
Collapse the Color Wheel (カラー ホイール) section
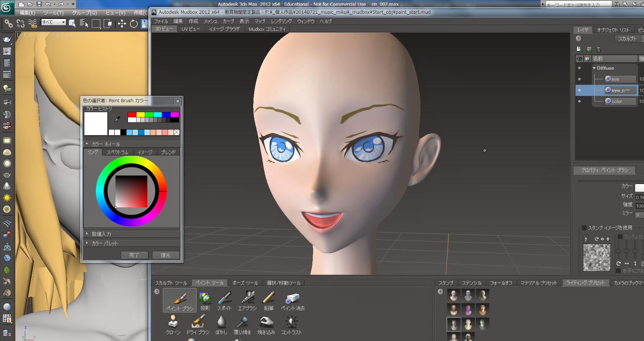coord(87,144)
